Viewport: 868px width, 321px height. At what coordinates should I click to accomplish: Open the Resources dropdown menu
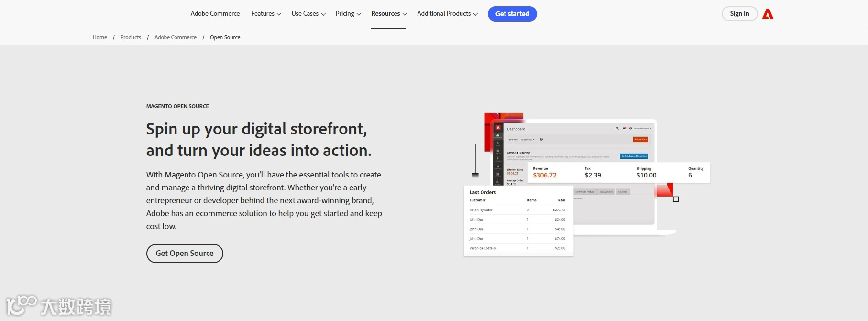tap(389, 14)
